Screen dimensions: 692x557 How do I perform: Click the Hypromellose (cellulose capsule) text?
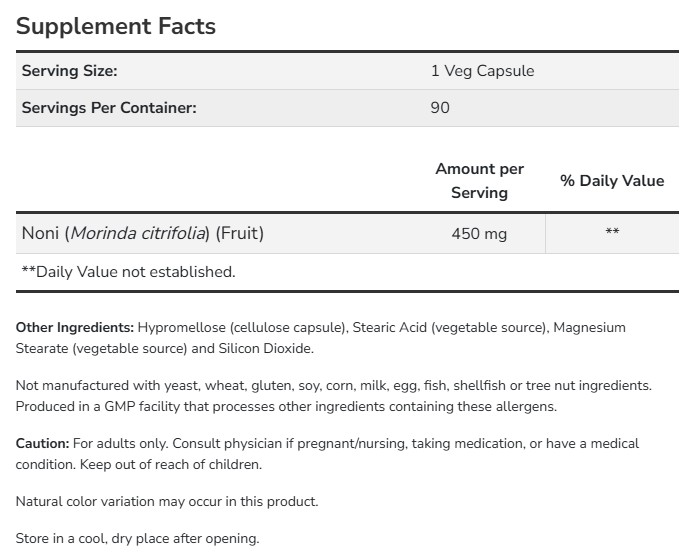(x=240, y=328)
